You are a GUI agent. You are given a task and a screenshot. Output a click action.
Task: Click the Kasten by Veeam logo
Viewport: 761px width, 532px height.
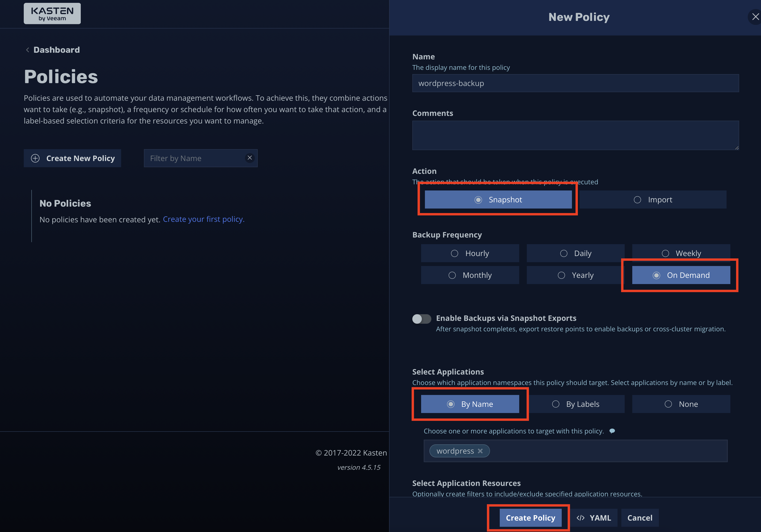point(52,14)
